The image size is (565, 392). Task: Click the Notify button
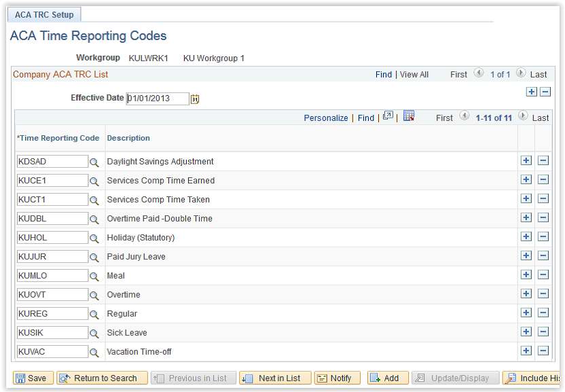[337, 378]
